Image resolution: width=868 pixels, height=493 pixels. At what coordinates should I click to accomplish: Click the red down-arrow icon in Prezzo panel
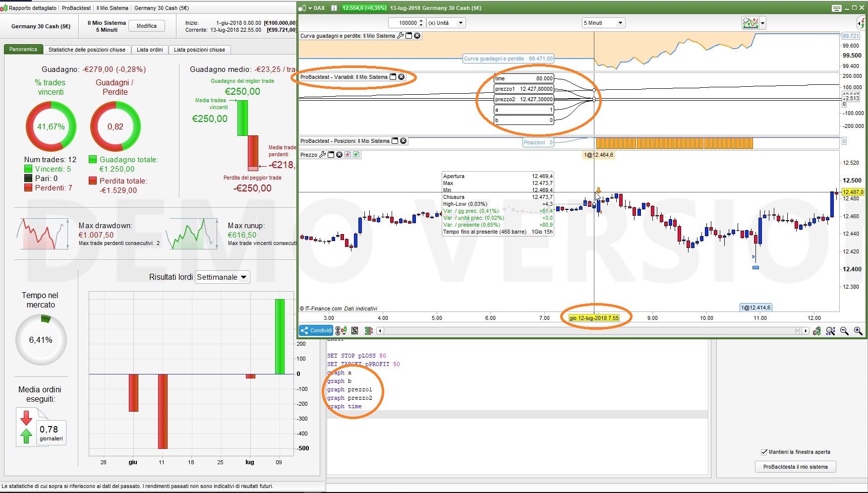click(x=348, y=155)
